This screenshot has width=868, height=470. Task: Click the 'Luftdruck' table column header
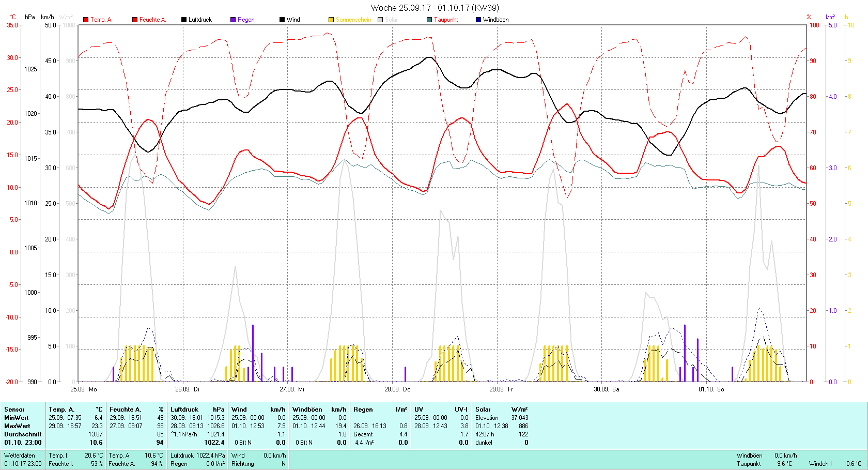click(184, 410)
